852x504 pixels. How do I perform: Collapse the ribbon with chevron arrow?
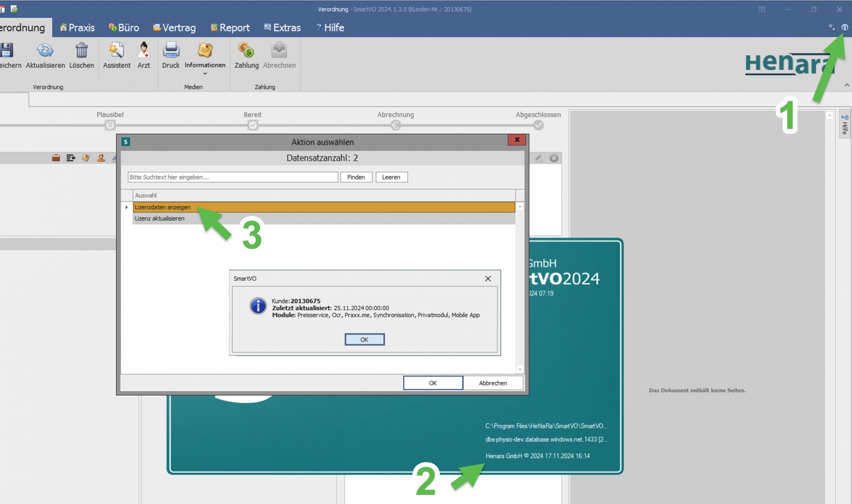click(x=847, y=85)
